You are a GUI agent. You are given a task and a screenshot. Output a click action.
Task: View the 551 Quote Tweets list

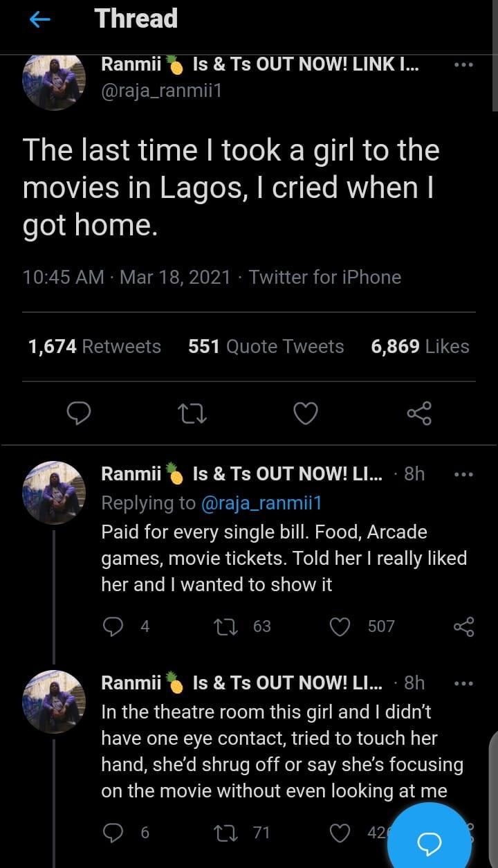(x=266, y=346)
